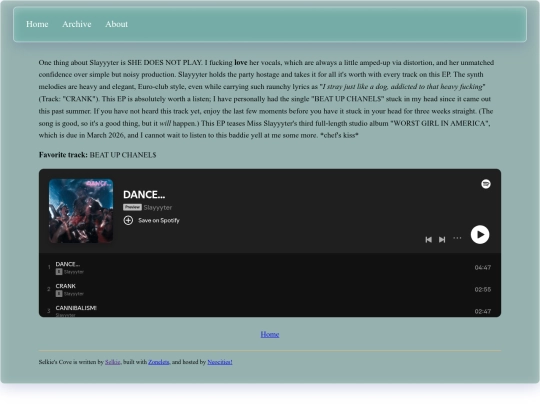Open the Archive navigation item
540x405 pixels.
click(x=77, y=24)
